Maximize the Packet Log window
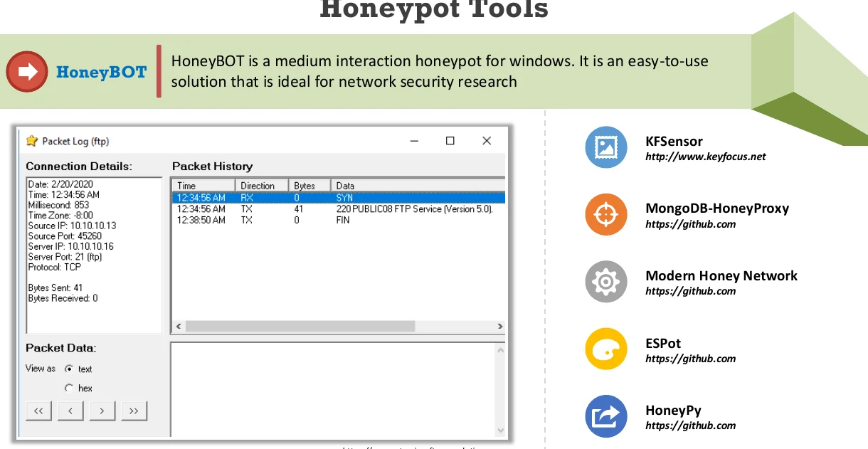This screenshot has height=449, width=868. click(450, 141)
